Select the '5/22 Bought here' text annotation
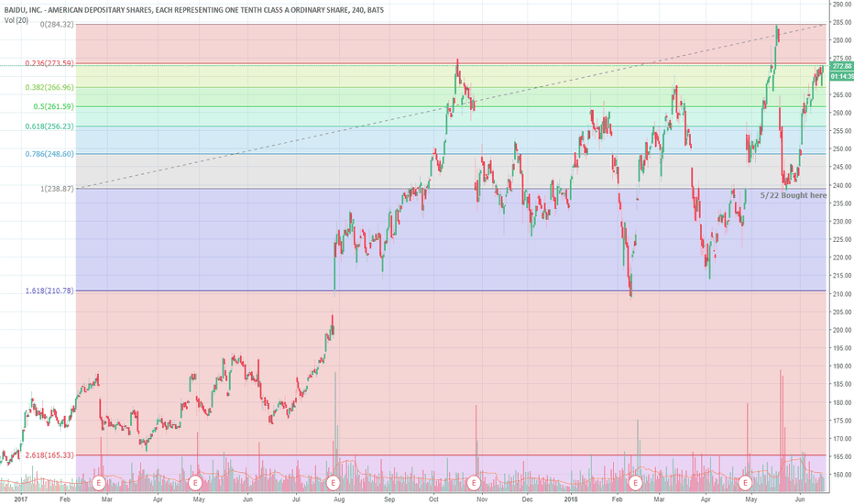 pyautogui.click(x=793, y=195)
